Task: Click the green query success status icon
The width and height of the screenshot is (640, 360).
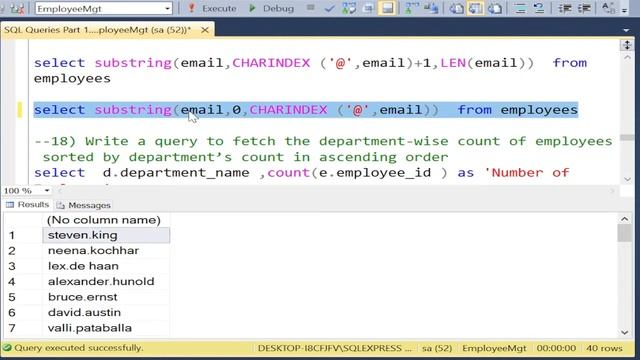Action: 7,348
